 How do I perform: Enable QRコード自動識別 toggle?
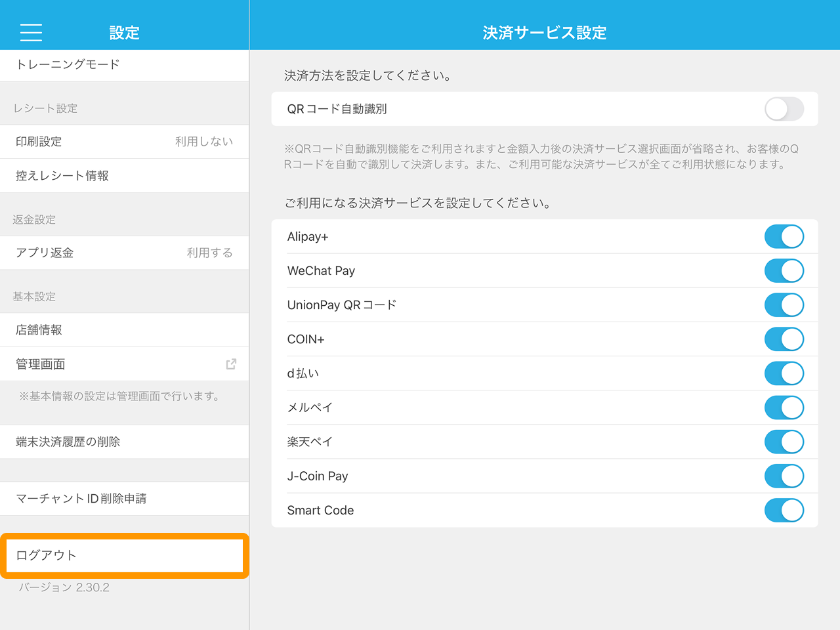point(784,109)
